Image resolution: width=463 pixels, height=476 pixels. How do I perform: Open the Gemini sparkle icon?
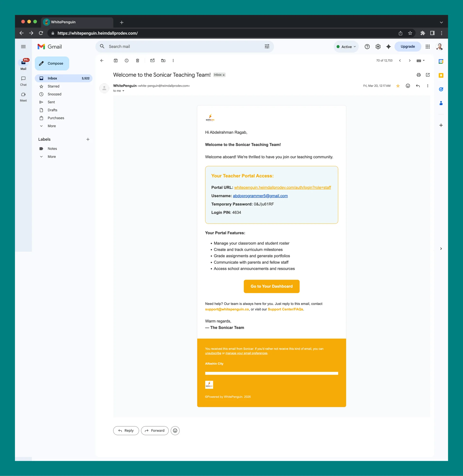pyautogui.click(x=388, y=47)
